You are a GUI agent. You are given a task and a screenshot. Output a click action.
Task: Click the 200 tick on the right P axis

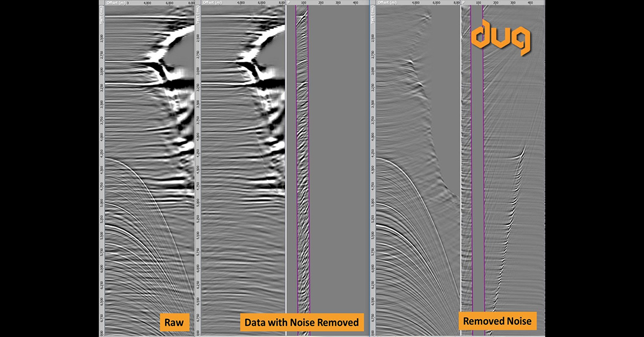click(496, 3)
